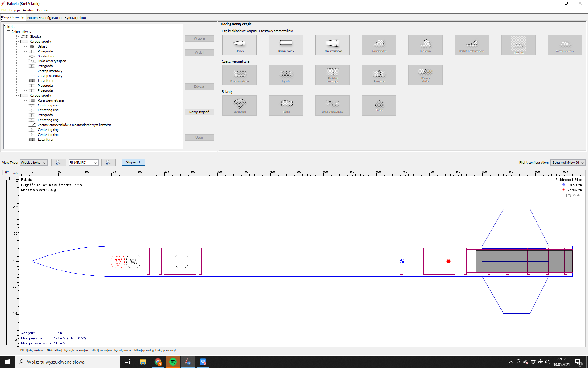
Task: Click the Tube fins component icon
Action: click(518, 45)
